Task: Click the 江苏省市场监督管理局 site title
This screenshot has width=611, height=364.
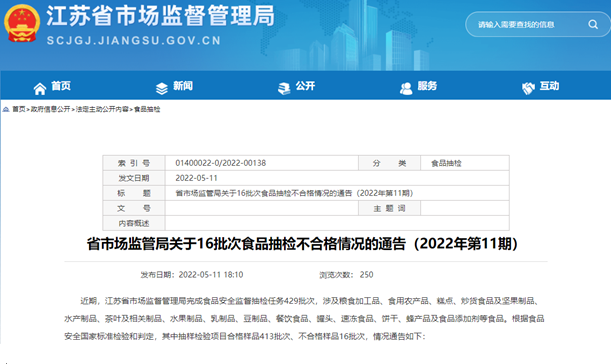Action: click(161, 16)
